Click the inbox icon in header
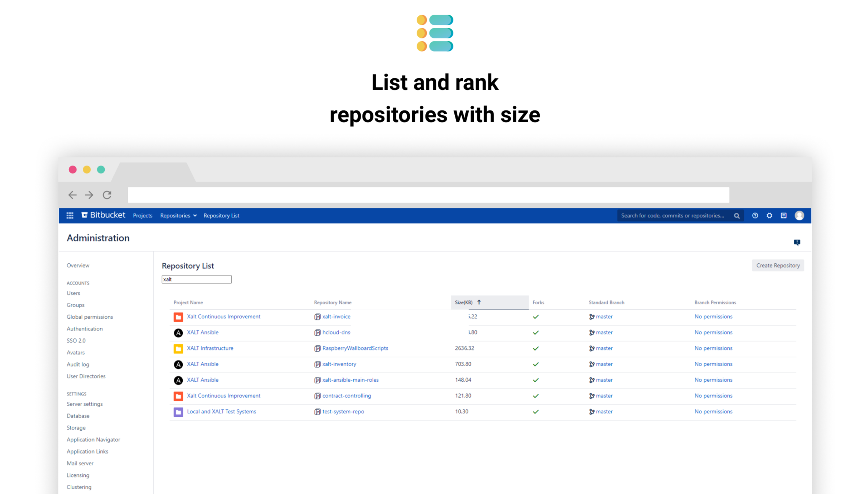The image size is (868, 494). click(x=783, y=216)
